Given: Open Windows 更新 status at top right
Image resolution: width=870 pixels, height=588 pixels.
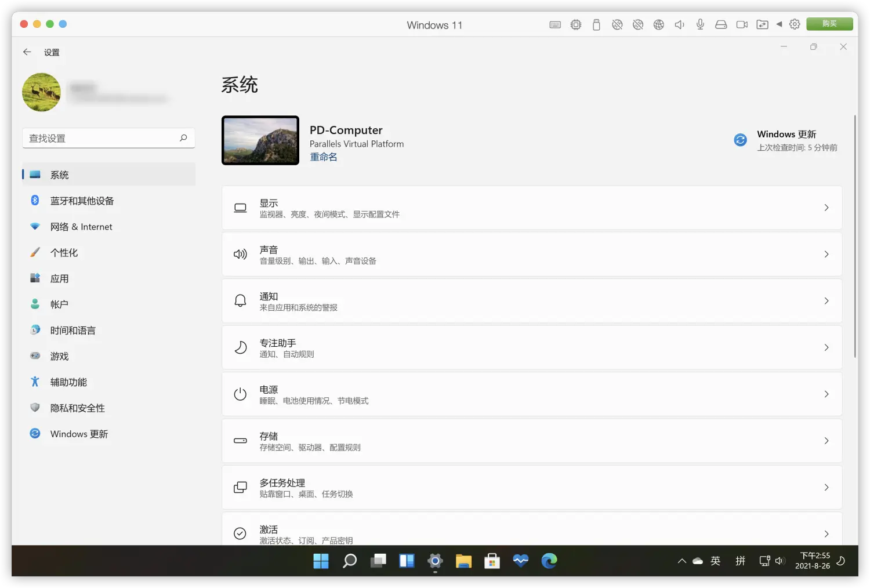Looking at the screenshot, I should (786, 140).
